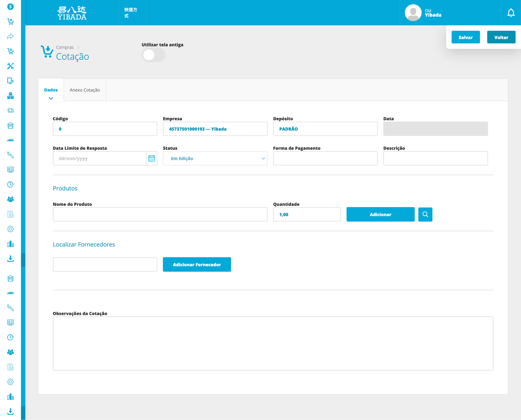Toggle Utilizar tela antiga switch
The height and width of the screenshot is (420, 521).
pos(153,55)
